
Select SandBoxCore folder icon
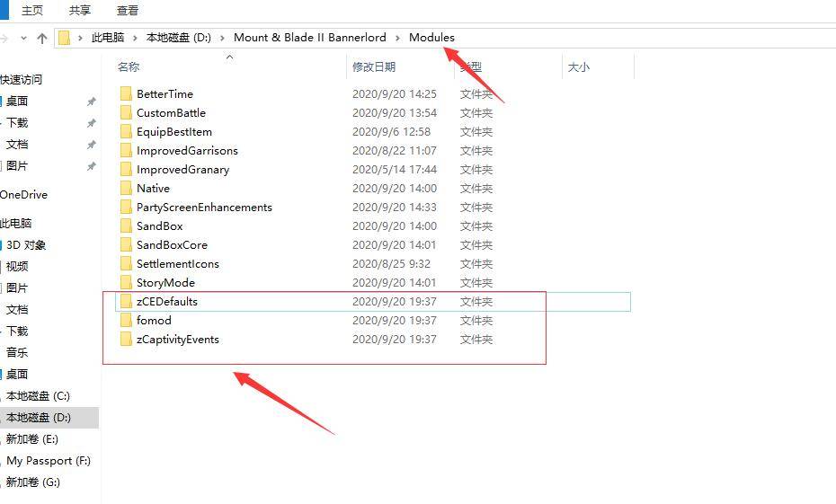126,244
